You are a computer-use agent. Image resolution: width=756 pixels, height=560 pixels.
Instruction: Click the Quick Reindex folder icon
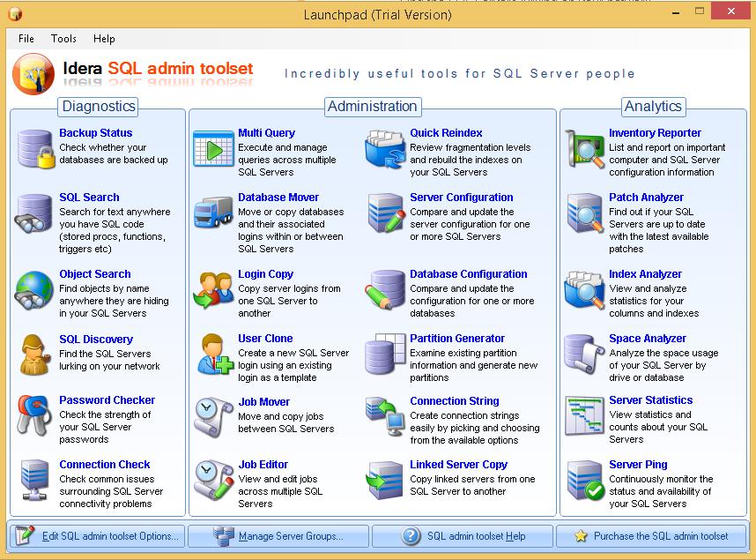pyautogui.click(x=384, y=149)
